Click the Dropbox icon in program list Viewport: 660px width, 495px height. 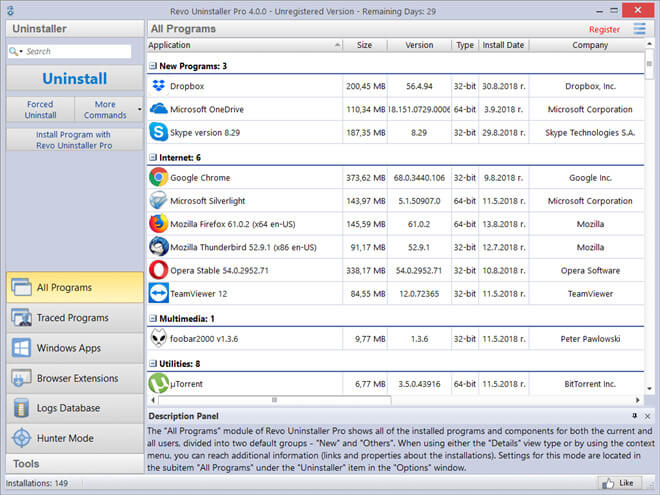pyautogui.click(x=158, y=86)
